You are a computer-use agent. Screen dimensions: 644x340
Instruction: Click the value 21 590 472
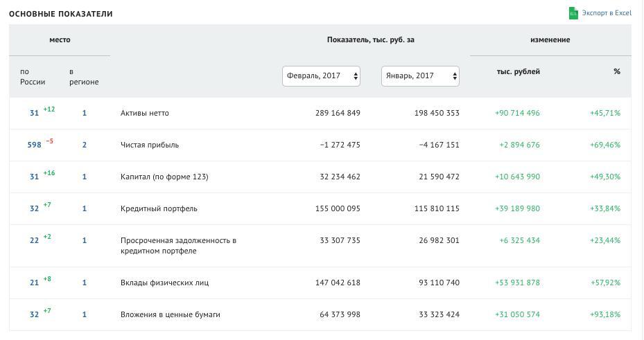(x=439, y=177)
